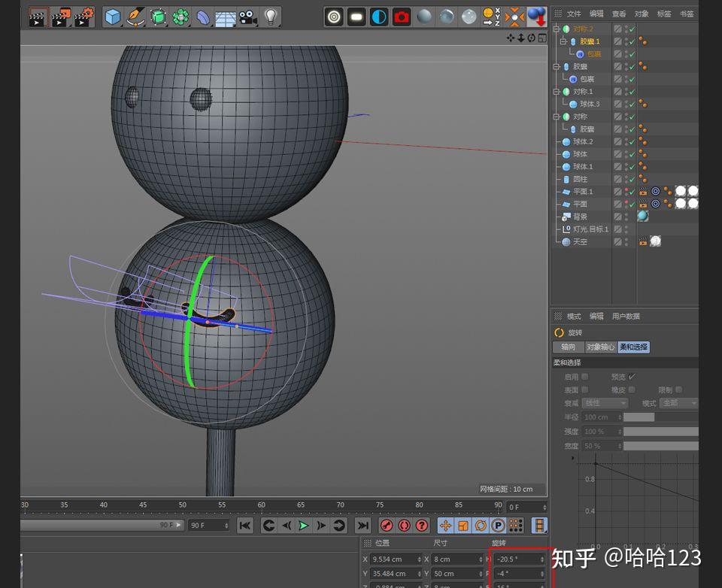Click the Light bulb icon
This screenshot has height=588, width=722.
tap(271, 17)
